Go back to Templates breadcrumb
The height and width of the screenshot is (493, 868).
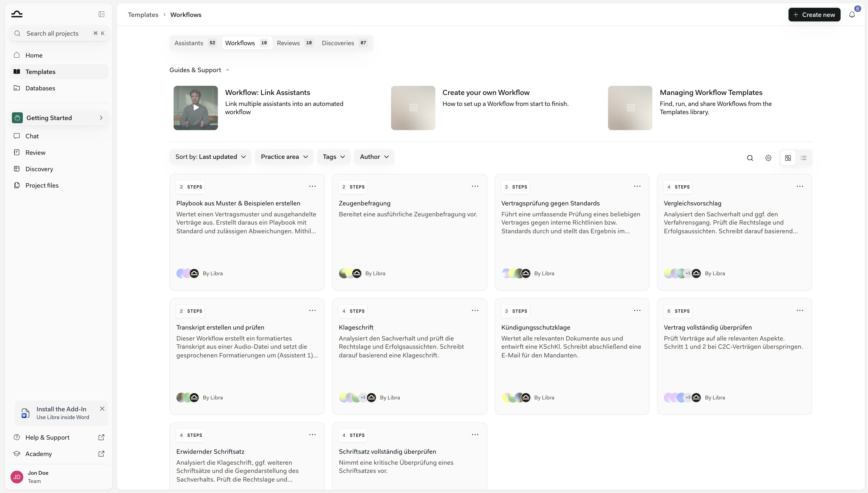click(143, 15)
